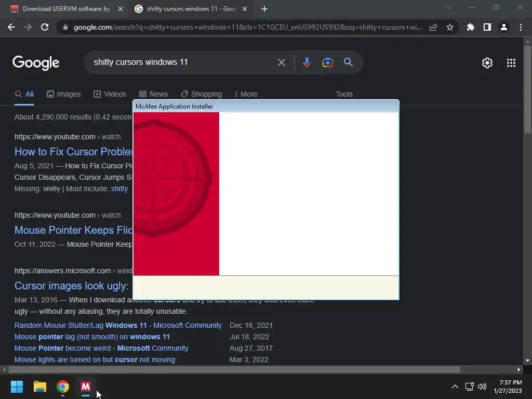
Task: Open the Chrome profile avatar
Action: [504, 27]
